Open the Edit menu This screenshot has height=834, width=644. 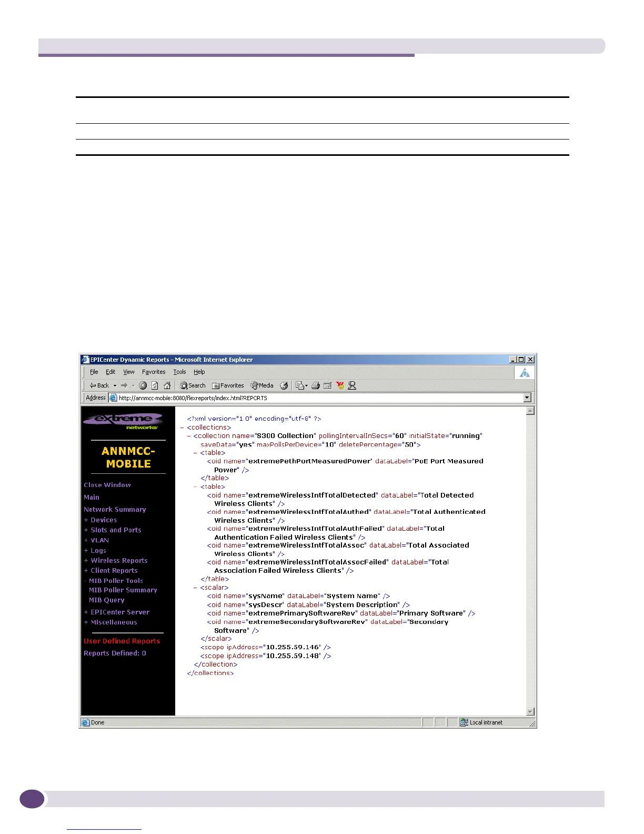tap(110, 372)
